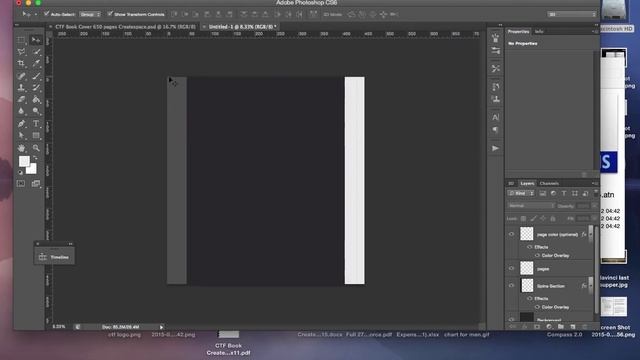Open Timeline panel icon
Viewport: 640px width, 360px height.
(x=42, y=257)
